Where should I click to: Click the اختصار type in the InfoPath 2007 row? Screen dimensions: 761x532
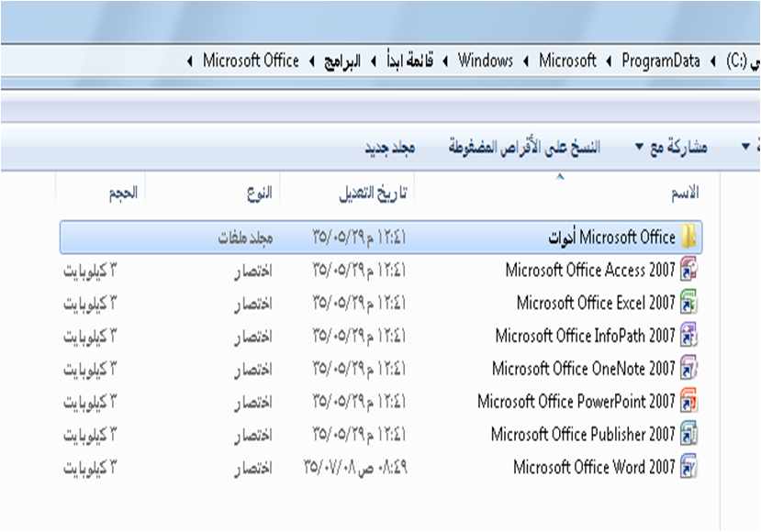coord(252,337)
